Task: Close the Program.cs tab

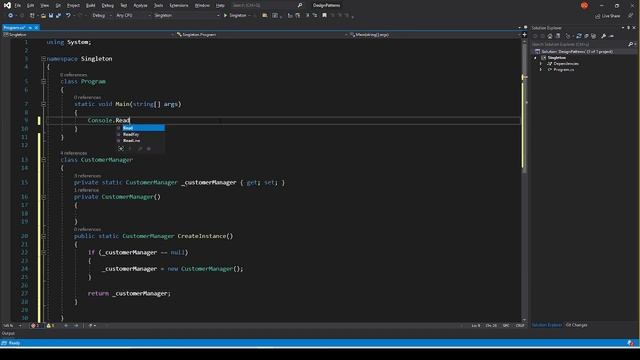Action: (x=36, y=27)
